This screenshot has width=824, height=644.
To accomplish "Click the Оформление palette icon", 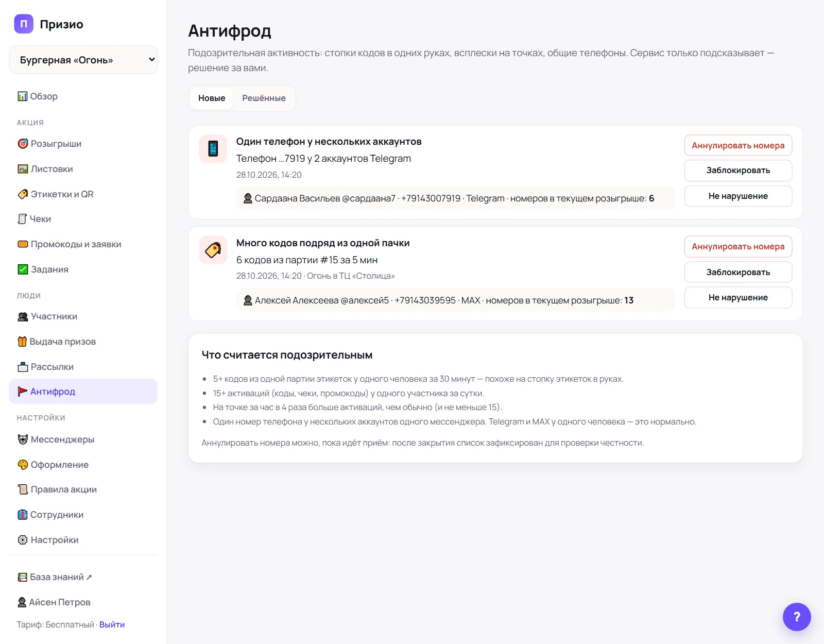I will pyautogui.click(x=23, y=465).
